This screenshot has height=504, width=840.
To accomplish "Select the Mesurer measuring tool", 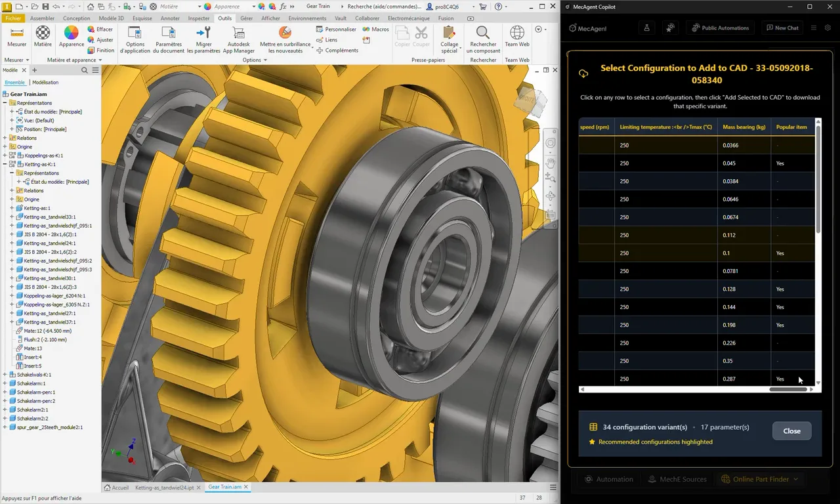I will [x=16, y=37].
